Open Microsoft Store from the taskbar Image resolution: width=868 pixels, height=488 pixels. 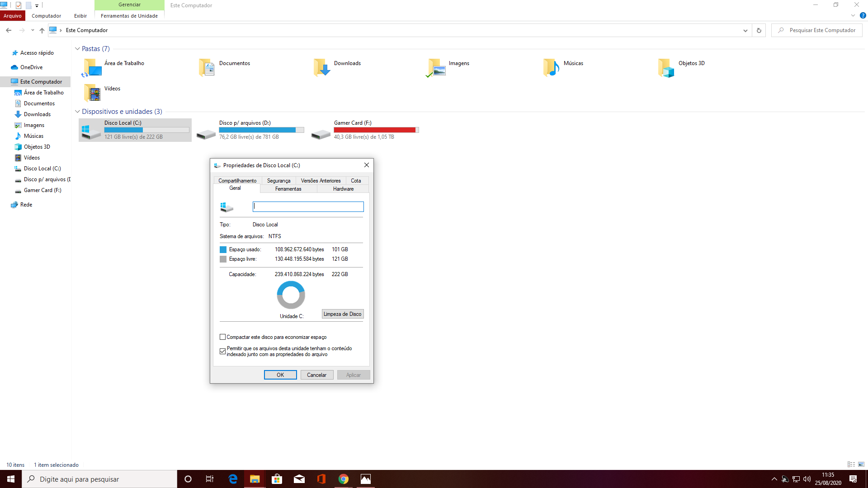pyautogui.click(x=277, y=479)
